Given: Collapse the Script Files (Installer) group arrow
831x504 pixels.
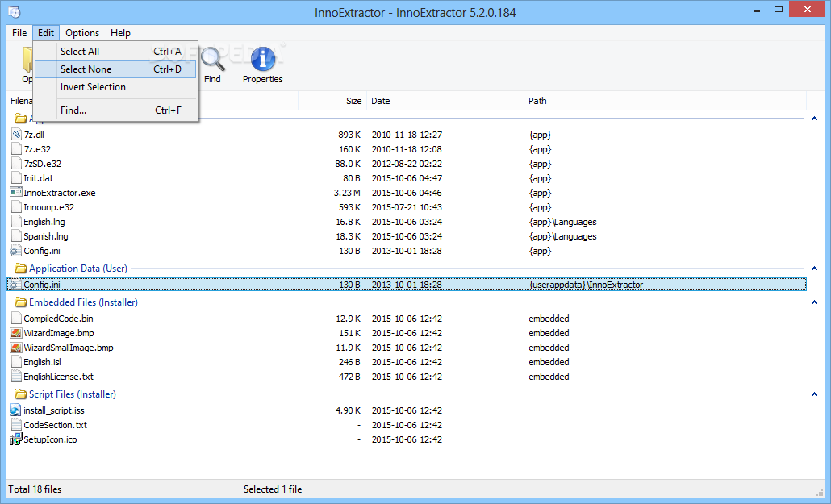Looking at the screenshot, I should [x=815, y=394].
